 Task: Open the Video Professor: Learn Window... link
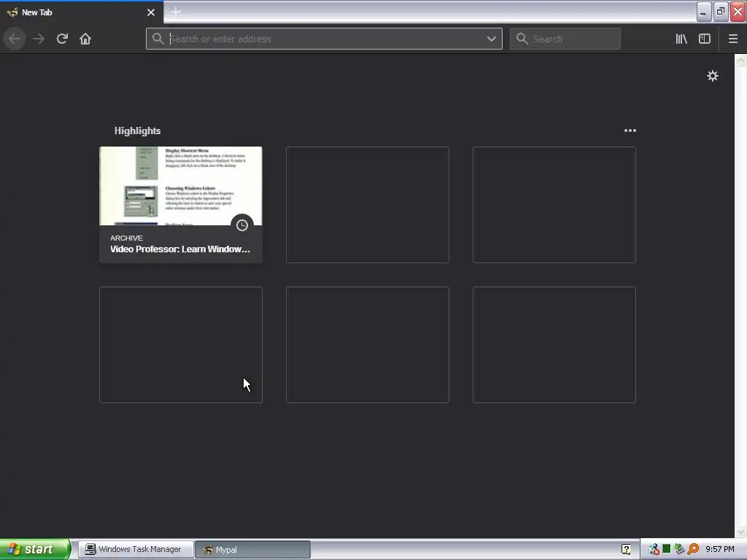[180, 249]
